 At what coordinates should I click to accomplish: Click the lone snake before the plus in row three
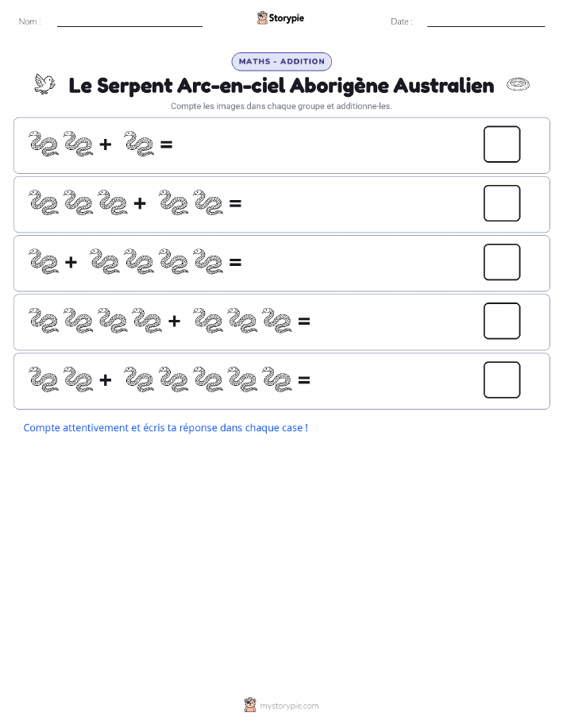(44, 261)
